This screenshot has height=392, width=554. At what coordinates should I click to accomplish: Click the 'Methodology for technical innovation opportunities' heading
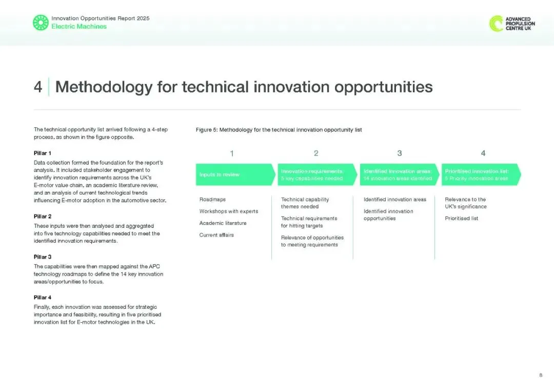244,87
